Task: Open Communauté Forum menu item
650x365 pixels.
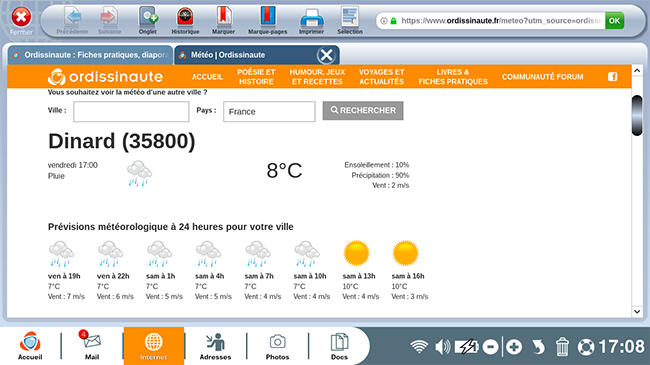Action: pos(542,77)
